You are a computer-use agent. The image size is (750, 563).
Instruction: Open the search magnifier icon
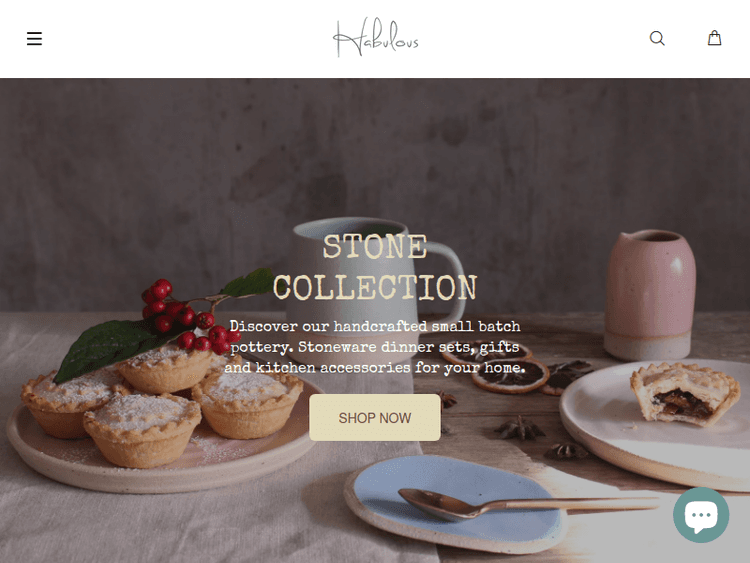(657, 38)
